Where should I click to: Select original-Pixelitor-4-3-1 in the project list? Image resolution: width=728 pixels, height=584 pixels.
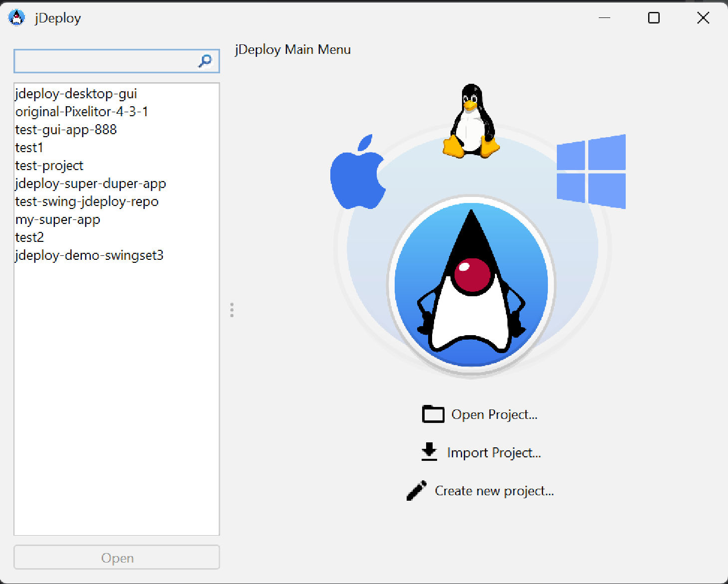tap(81, 111)
